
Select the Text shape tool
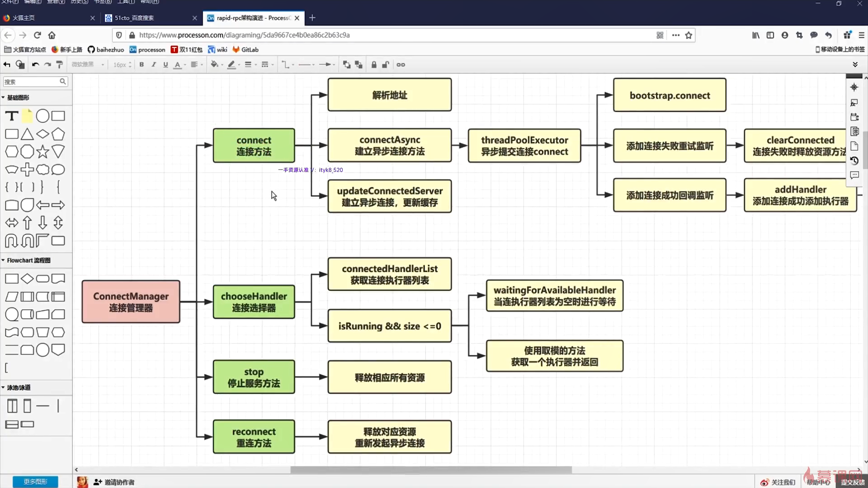click(12, 116)
